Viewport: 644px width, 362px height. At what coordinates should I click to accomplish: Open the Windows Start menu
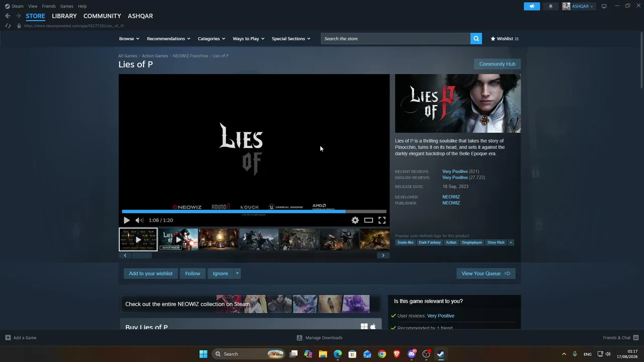pyautogui.click(x=203, y=354)
